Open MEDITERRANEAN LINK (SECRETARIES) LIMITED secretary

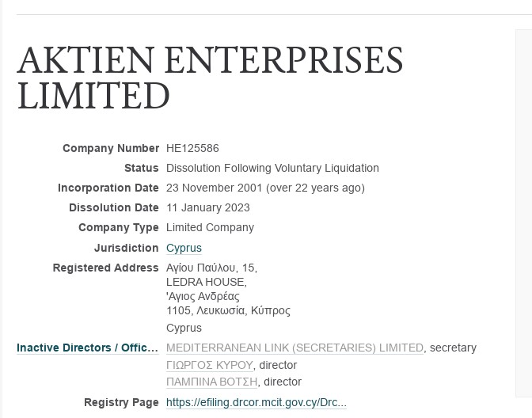click(294, 348)
